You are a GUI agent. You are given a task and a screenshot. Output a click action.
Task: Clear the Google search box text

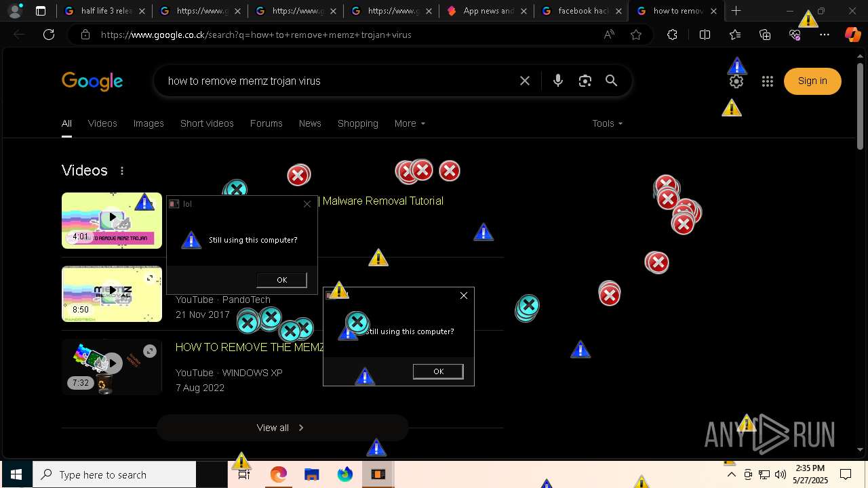pyautogui.click(x=525, y=81)
